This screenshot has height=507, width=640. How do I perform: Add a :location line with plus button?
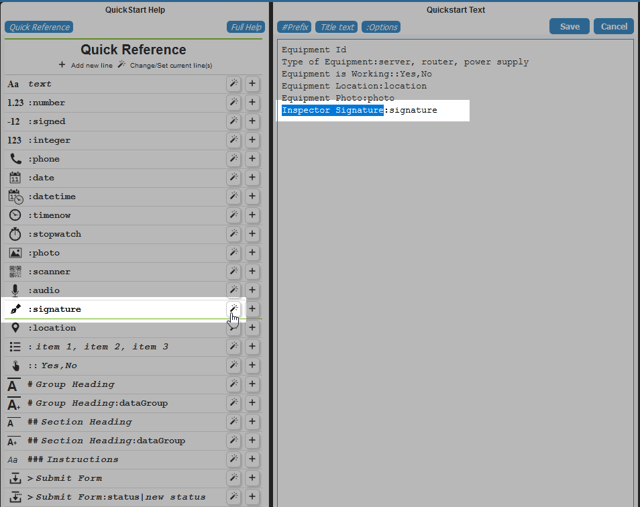click(x=252, y=328)
